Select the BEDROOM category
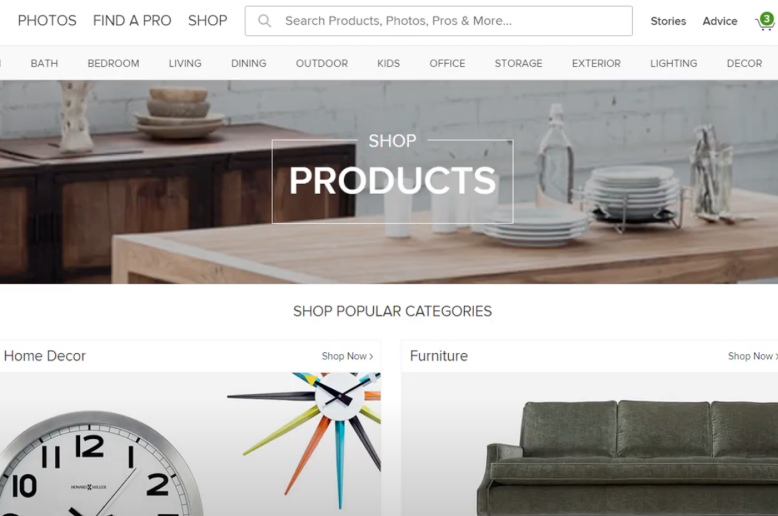 113,64
